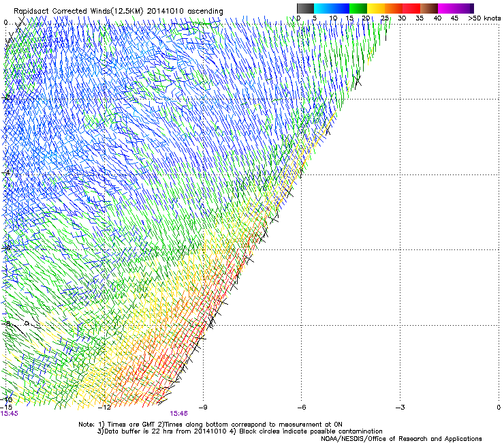
Task: Click the '-9' longitude axis label
Action: pos(203,408)
